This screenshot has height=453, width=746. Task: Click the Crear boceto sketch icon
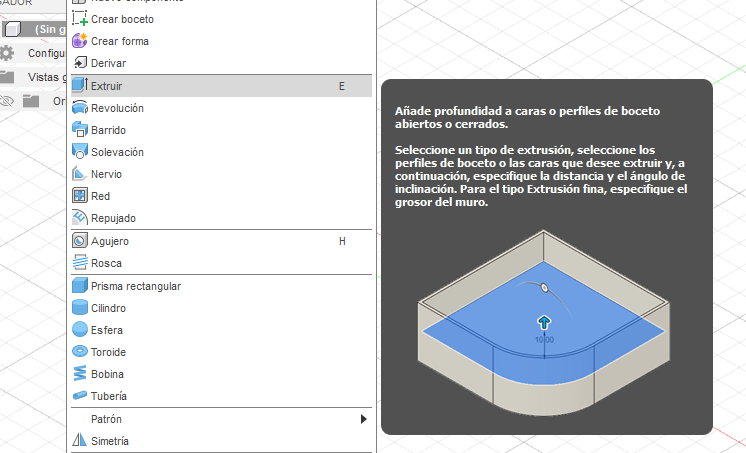coord(79,19)
